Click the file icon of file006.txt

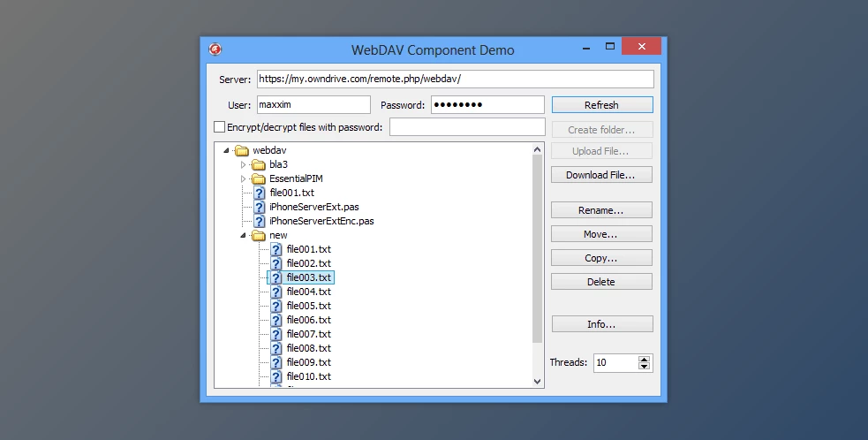276,320
